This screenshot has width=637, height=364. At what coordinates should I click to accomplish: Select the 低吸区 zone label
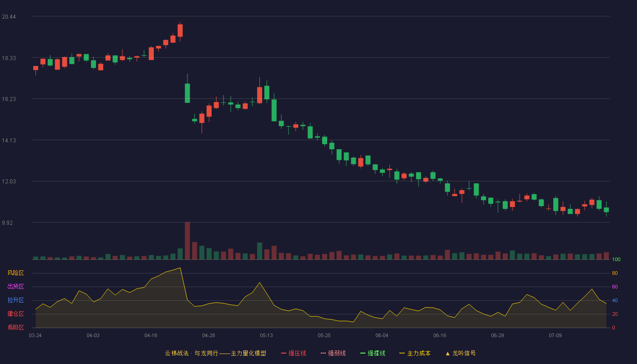16,327
